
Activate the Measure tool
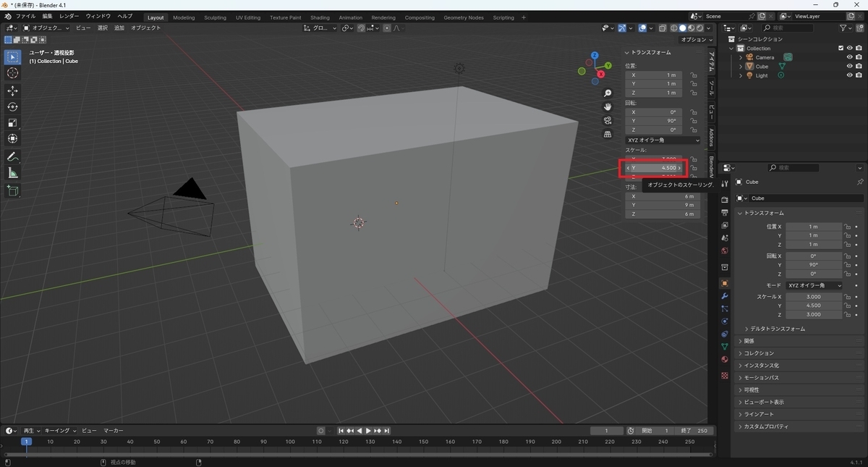[x=12, y=173]
